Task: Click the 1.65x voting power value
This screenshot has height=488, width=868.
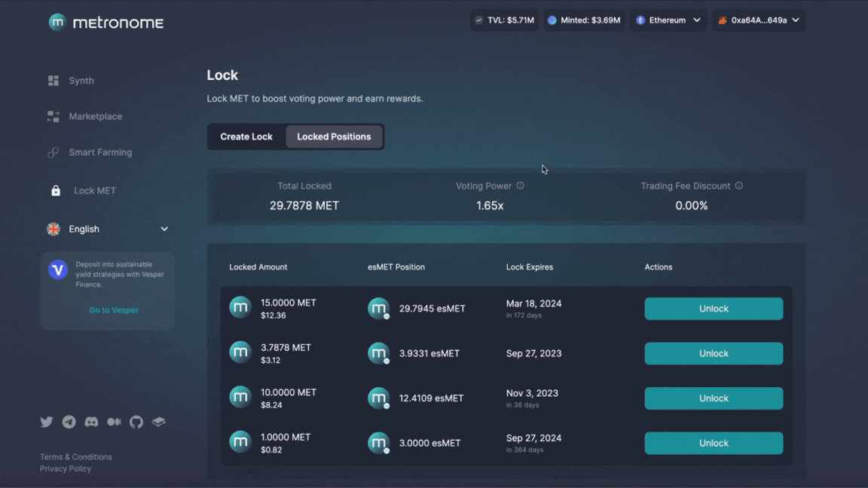Action: (x=490, y=206)
